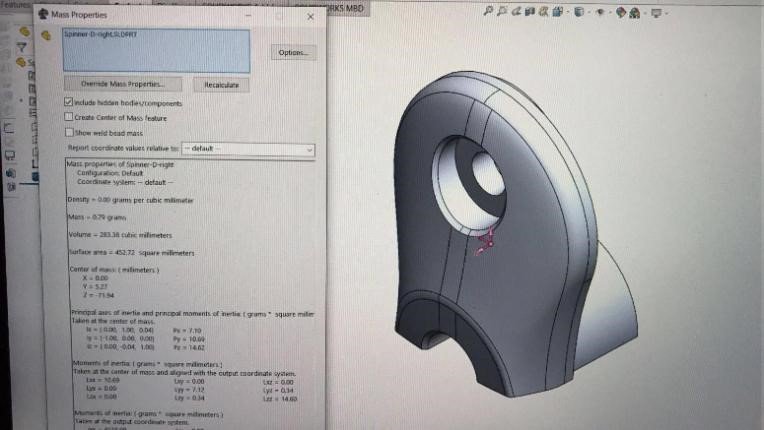The width and height of the screenshot is (764, 430).
Task: Click the Display Style cylinder icon
Action: (x=578, y=12)
